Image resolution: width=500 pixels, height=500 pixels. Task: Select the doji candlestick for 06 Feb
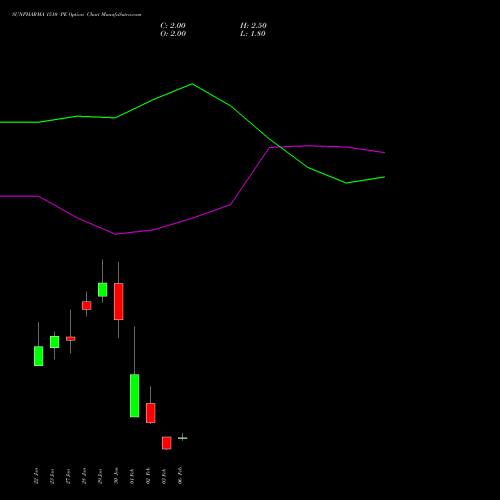(x=183, y=438)
